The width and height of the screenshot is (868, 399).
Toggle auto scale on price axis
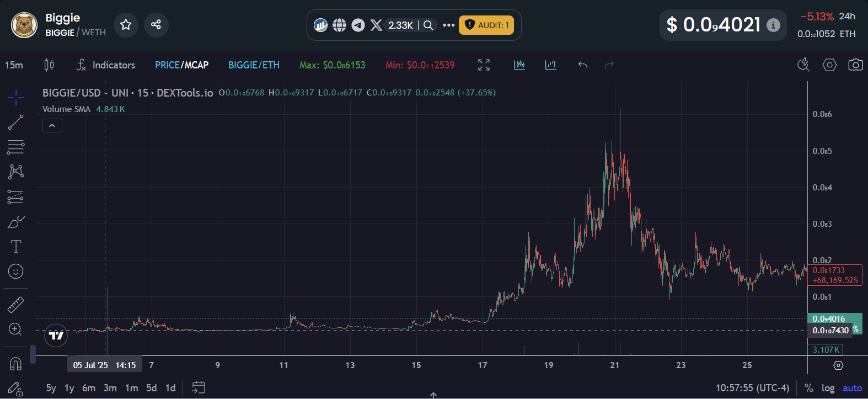tap(852, 388)
